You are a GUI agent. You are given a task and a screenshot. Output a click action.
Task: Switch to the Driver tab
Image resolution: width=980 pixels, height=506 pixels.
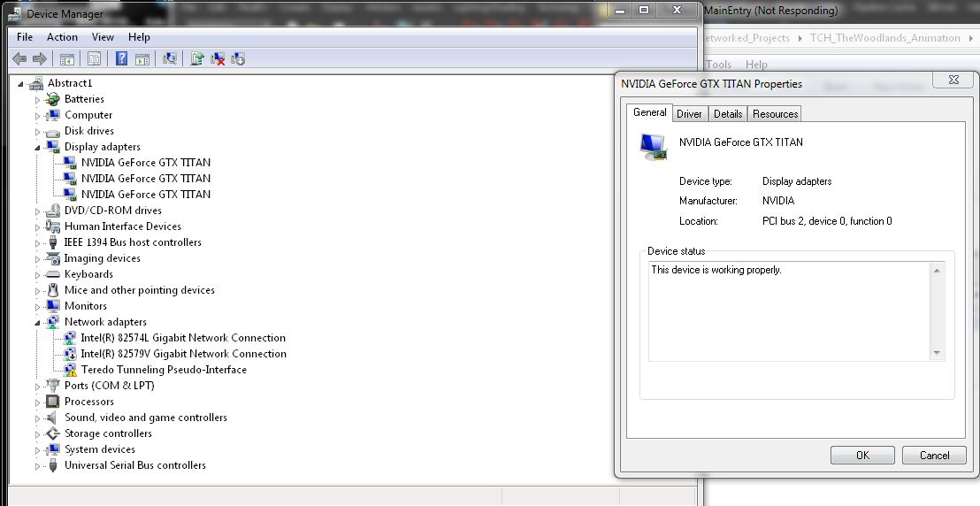coord(689,114)
